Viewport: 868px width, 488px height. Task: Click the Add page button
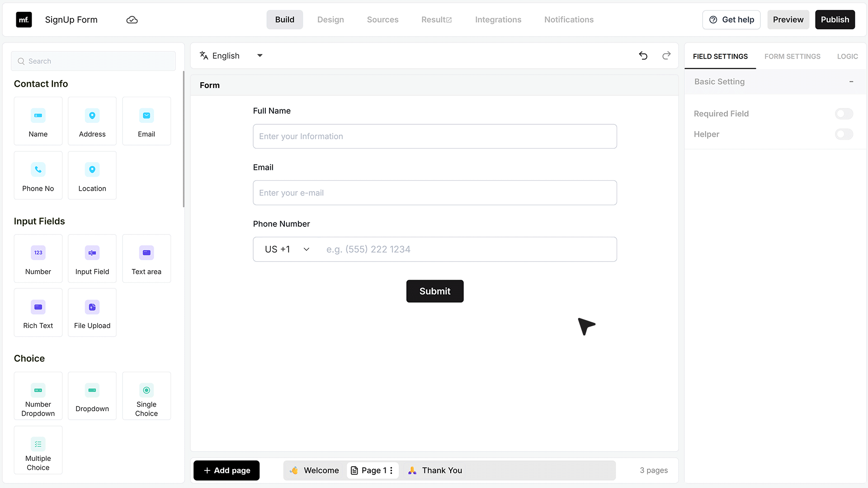click(226, 470)
